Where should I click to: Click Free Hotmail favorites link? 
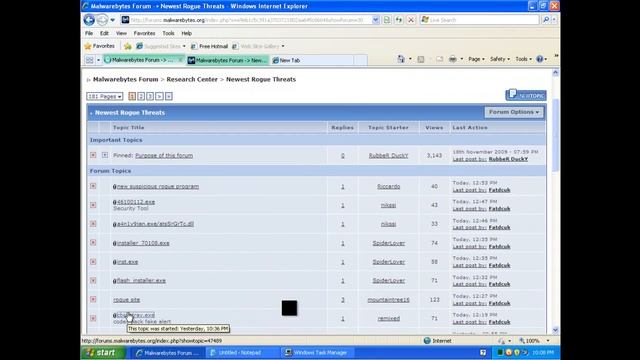[x=209, y=46]
